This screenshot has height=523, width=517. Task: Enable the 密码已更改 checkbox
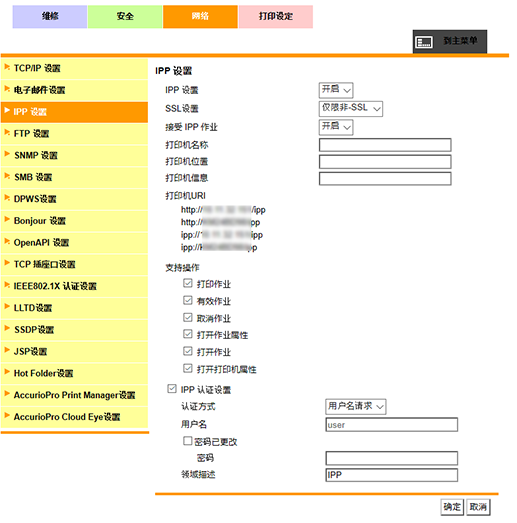[188, 441]
